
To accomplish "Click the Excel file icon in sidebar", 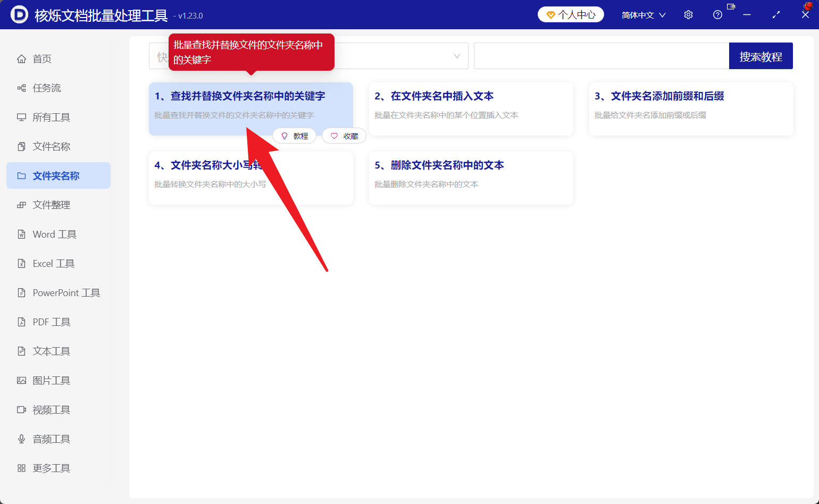I will click(21, 263).
